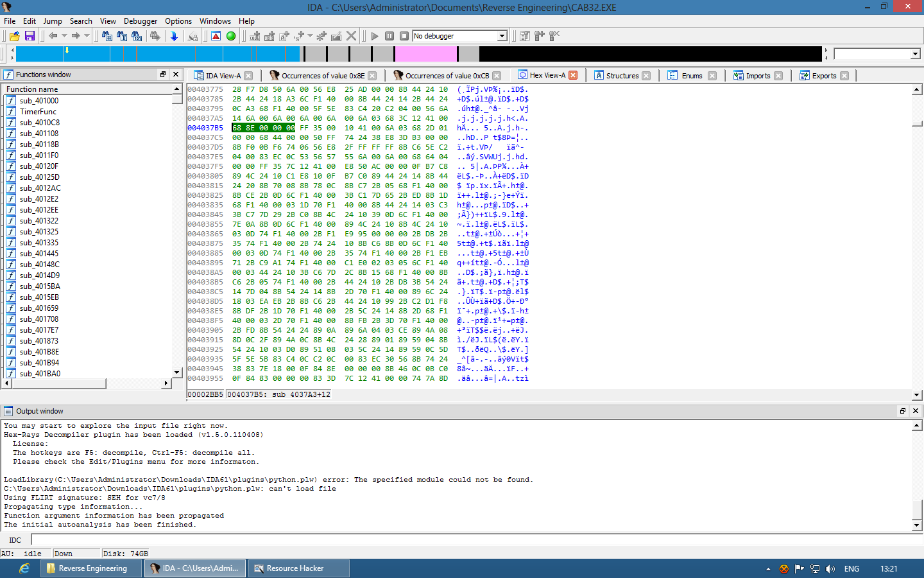Click the yellow position arrow in navigation band
Viewport: 924px width, 578px height.
click(67, 50)
